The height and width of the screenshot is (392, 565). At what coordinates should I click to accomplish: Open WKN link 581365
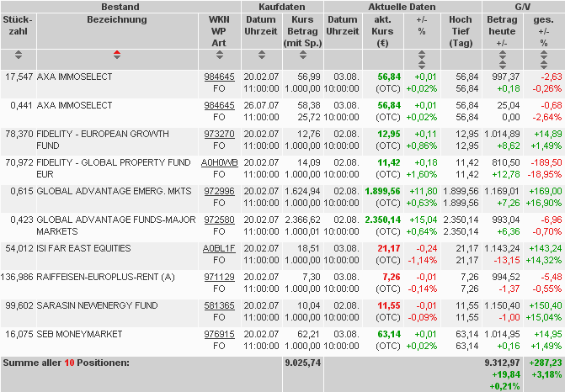[x=219, y=305]
